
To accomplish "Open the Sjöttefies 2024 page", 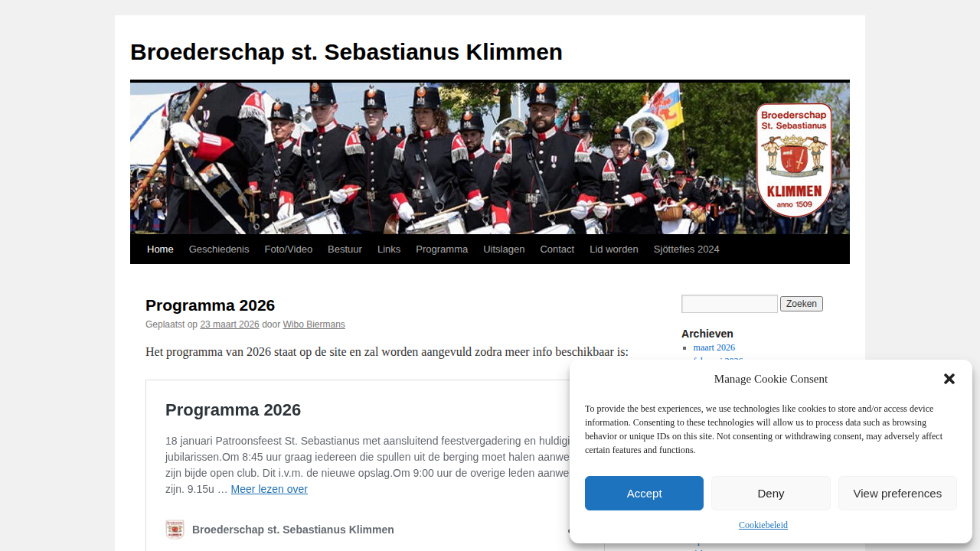I will pos(686,249).
